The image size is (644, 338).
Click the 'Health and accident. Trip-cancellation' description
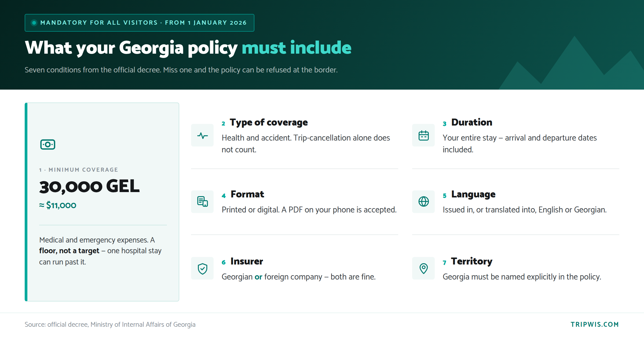point(306,144)
